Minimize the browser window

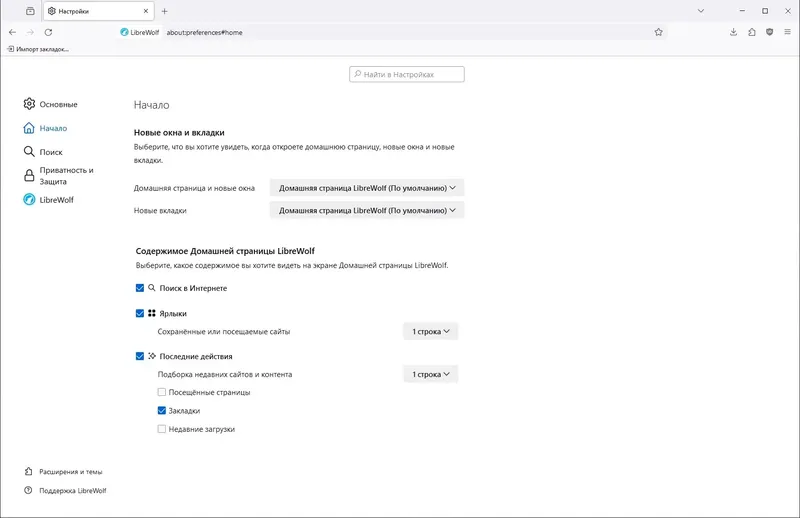742,11
